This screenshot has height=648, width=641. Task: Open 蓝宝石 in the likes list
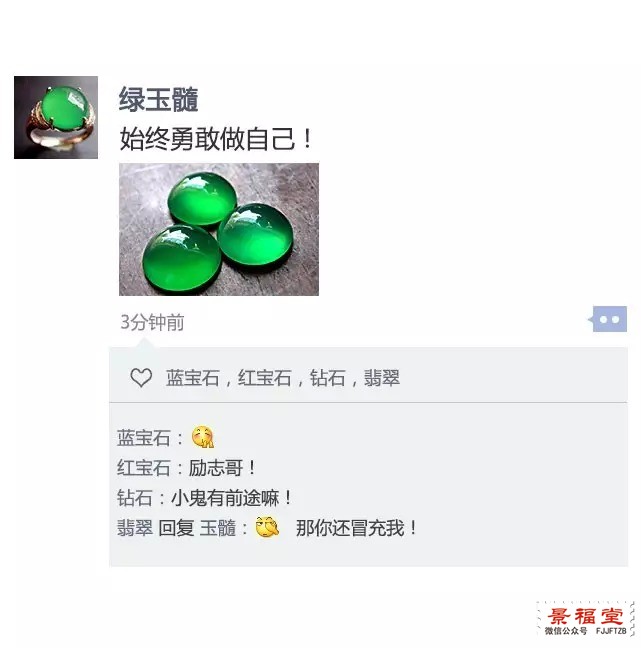tap(193, 378)
